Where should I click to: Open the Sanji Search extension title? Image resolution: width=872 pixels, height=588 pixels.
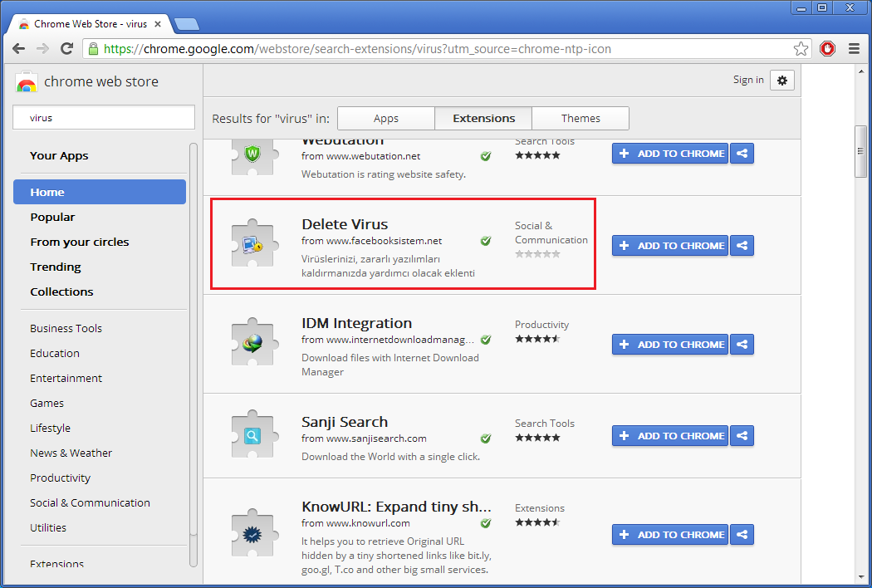coord(345,422)
